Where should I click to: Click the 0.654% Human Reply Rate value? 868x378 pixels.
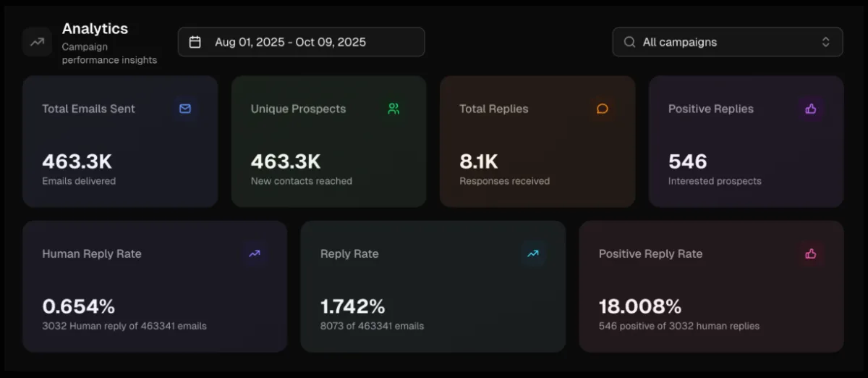click(79, 306)
